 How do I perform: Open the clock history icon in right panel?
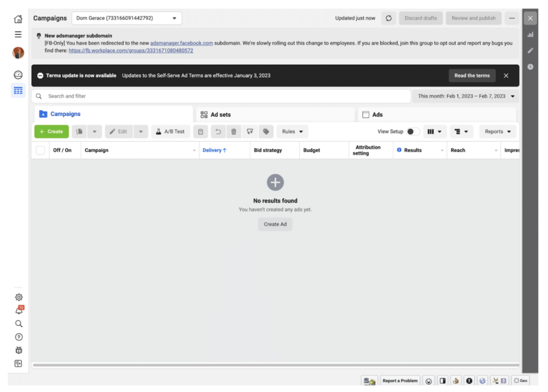[x=530, y=67]
